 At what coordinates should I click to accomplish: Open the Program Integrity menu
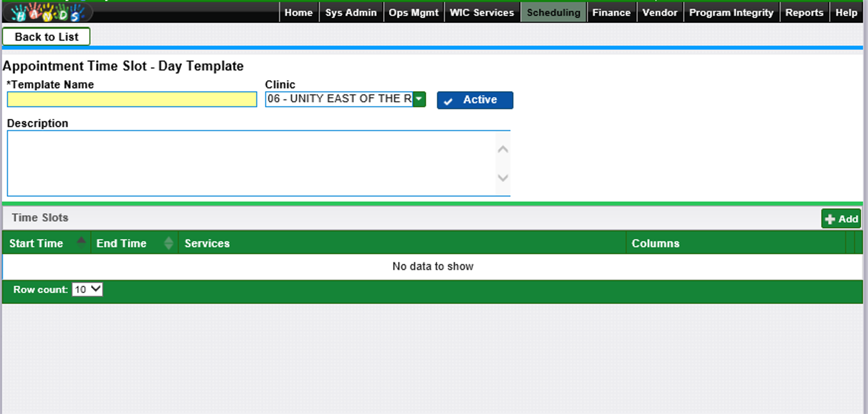(x=731, y=13)
